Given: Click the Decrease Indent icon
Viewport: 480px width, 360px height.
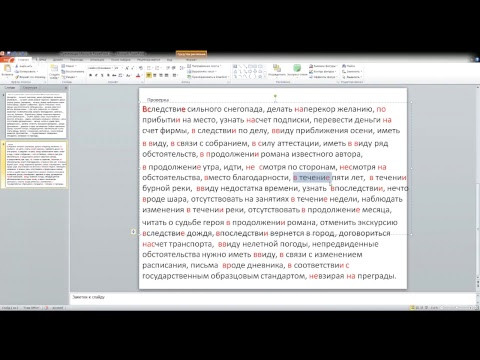Looking at the screenshot, I should (168, 68).
